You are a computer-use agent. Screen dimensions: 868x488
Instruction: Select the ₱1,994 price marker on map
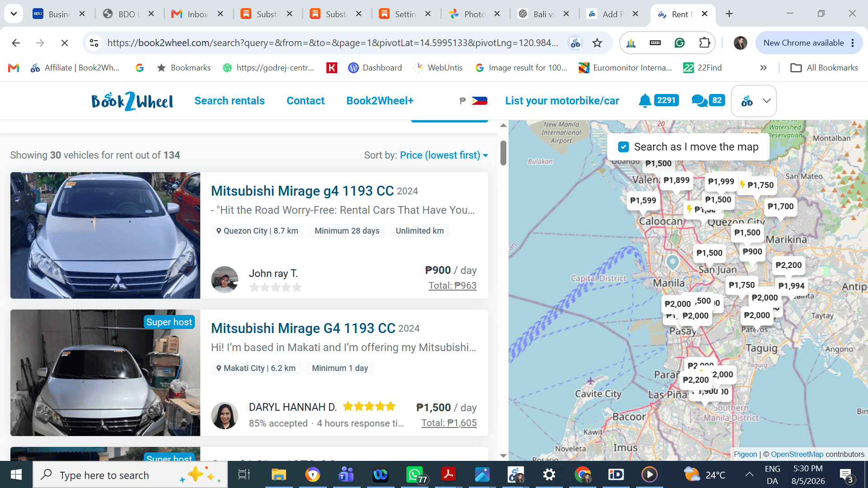791,286
